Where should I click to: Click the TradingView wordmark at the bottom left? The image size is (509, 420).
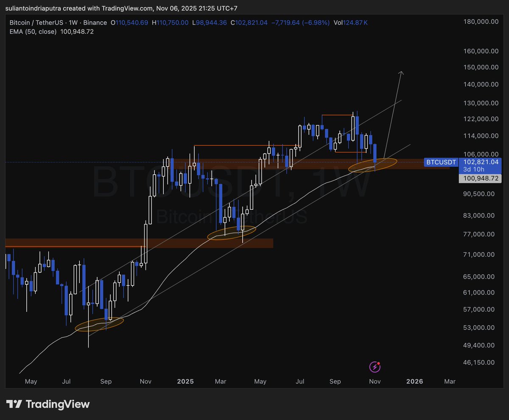point(58,404)
